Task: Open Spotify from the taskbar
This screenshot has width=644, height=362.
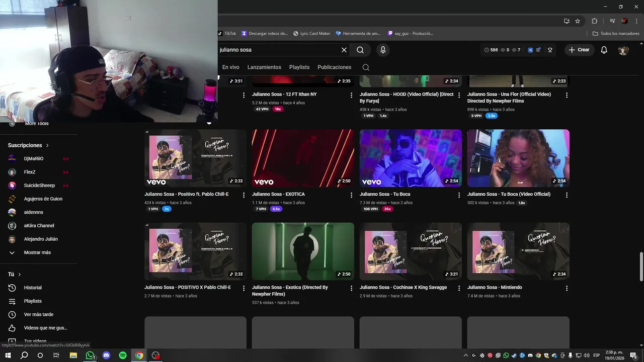Action: coord(123,355)
